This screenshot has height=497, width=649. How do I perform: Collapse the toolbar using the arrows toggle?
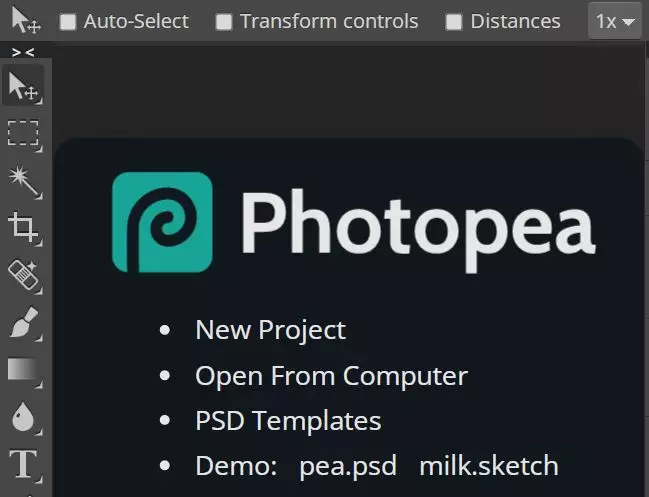click(24, 52)
